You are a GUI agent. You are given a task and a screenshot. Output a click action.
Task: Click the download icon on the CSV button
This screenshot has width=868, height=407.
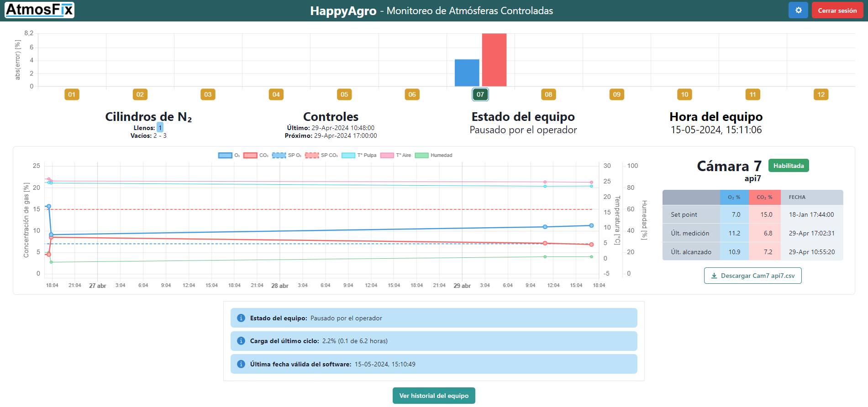tap(714, 276)
